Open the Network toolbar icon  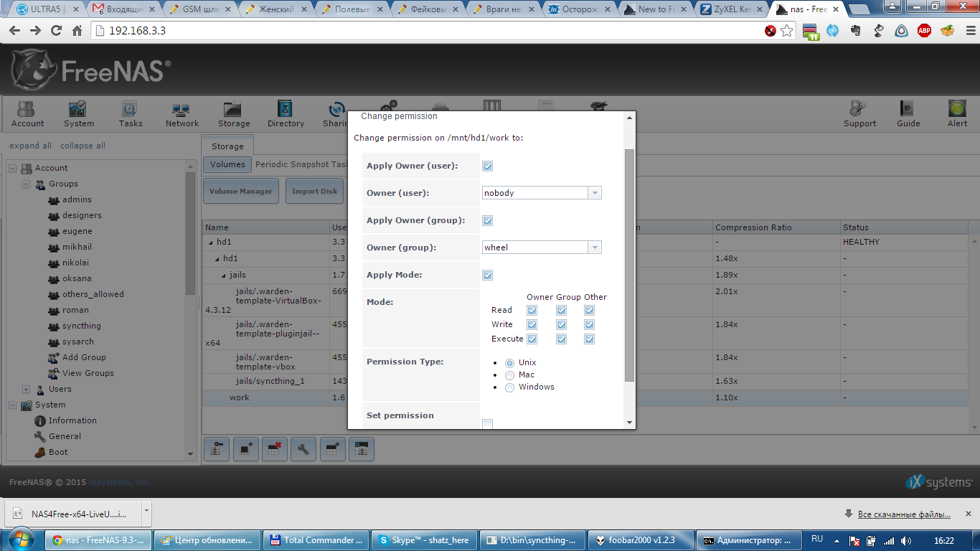[182, 113]
